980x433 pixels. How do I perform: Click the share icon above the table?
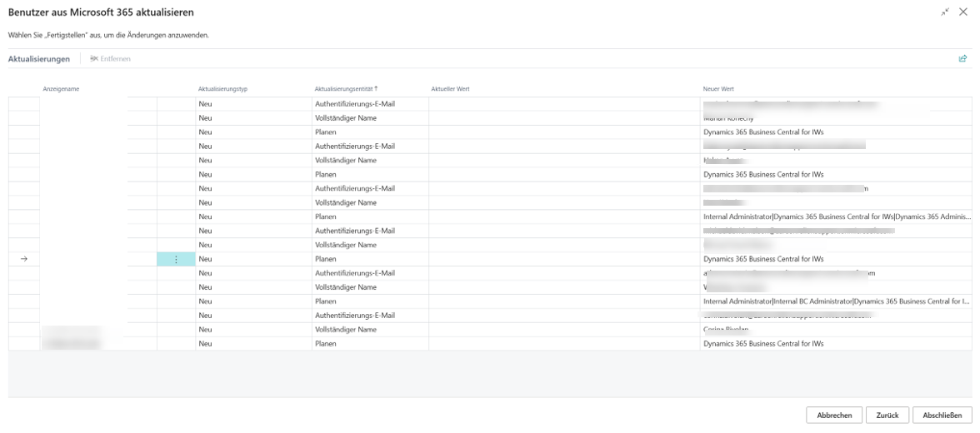pyautogui.click(x=963, y=59)
